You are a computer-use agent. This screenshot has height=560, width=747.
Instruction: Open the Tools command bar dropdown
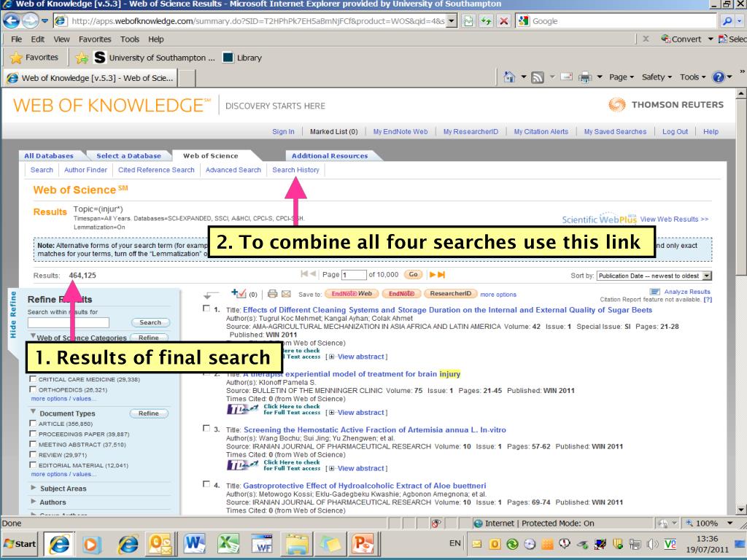pyautogui.click(x=693, y=77)
